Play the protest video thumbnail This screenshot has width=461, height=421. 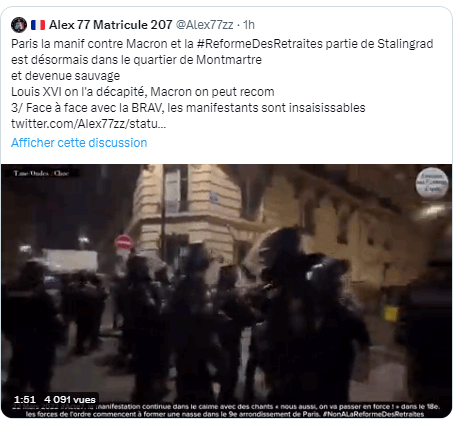pyautogui.click(x=227, y=291)
